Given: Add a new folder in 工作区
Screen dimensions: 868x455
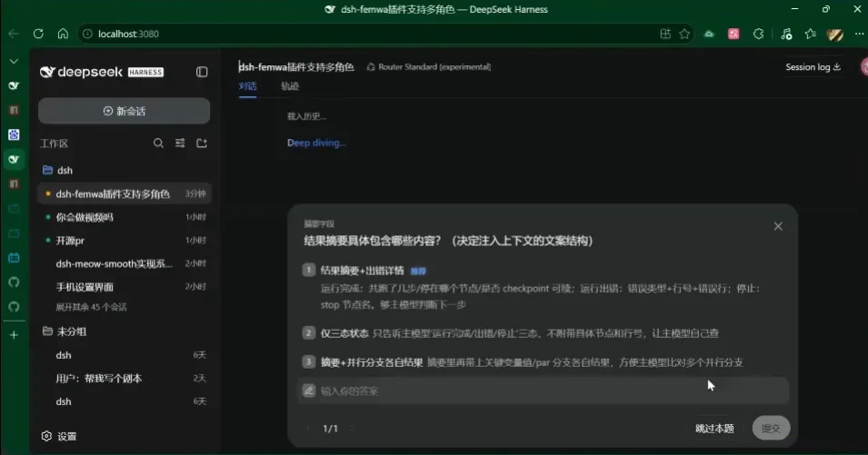Looking at the screenshot, I should [202, 143].
